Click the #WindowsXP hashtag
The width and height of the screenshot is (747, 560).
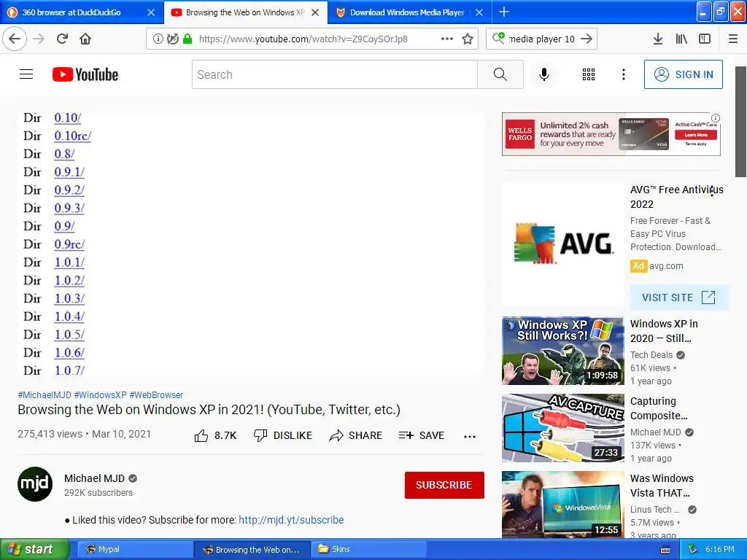click(x=101, y=394)
